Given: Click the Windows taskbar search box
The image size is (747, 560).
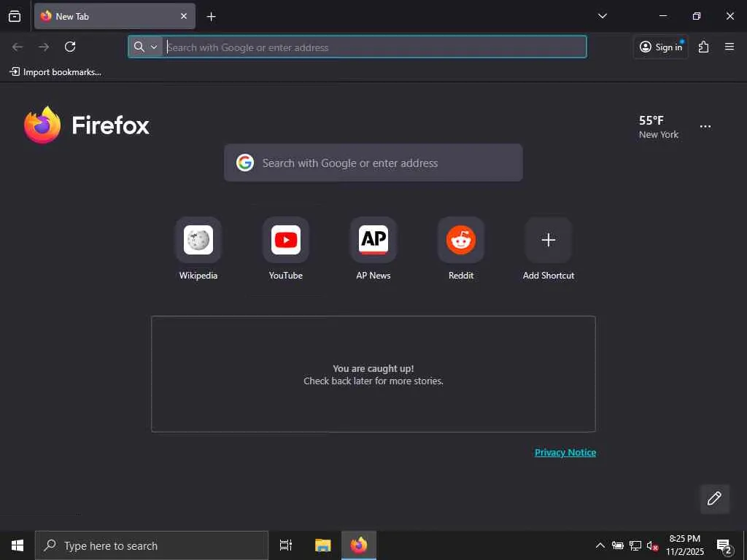Looking at the screenshot, I should tap(152, 545).
